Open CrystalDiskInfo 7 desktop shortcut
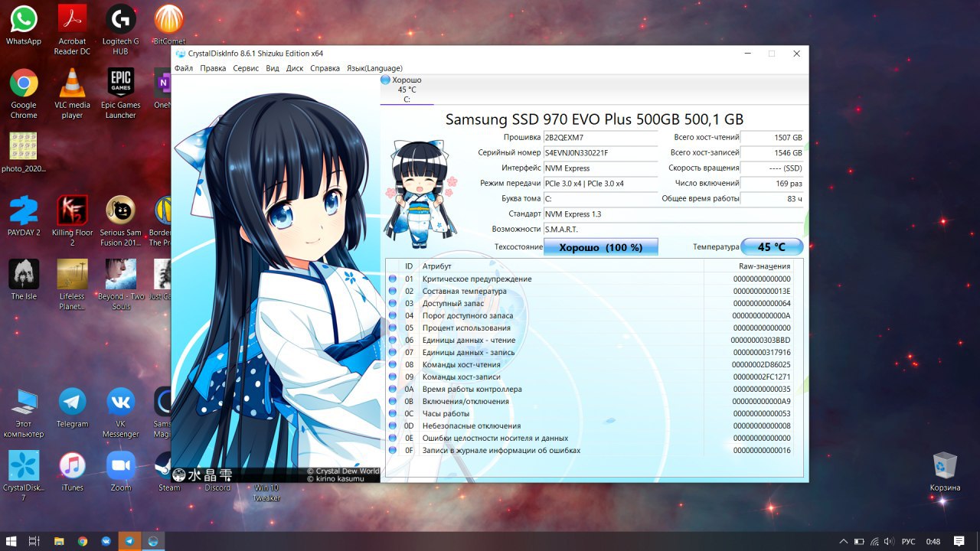980x551 pixels. coord(24,477)
